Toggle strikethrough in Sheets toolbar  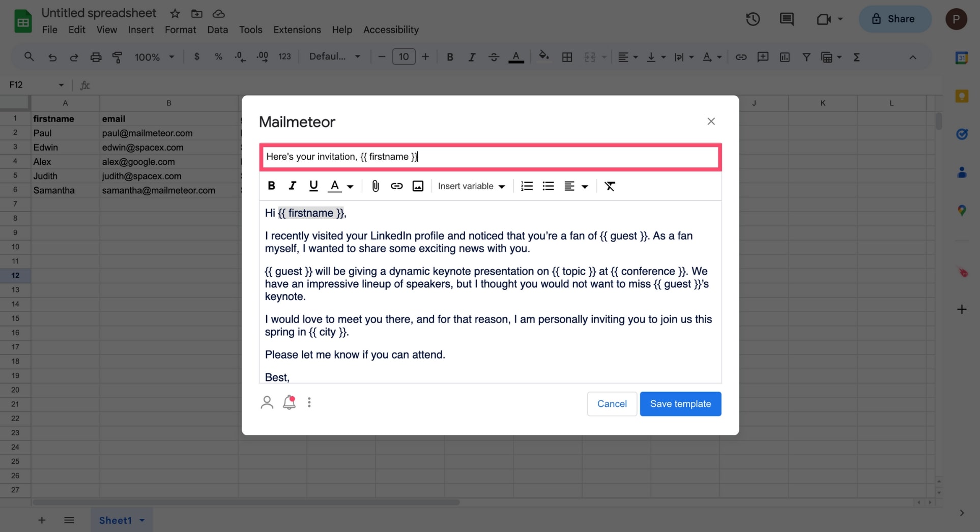click(494, 57)
